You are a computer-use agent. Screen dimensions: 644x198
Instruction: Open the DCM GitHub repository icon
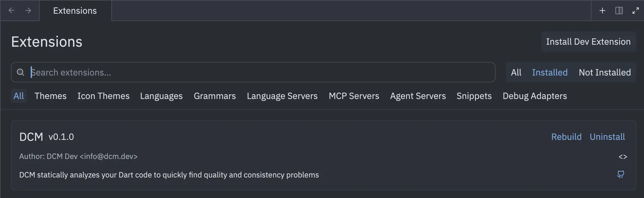pos(620,174)
